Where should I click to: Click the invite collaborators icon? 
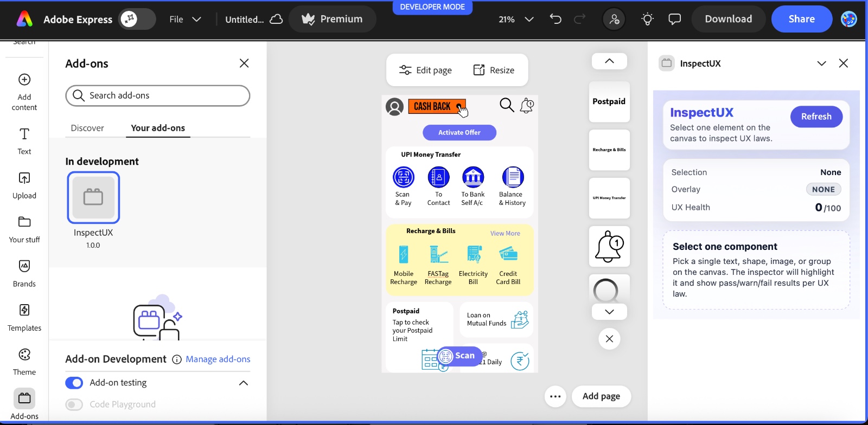[x=614, y=20]
